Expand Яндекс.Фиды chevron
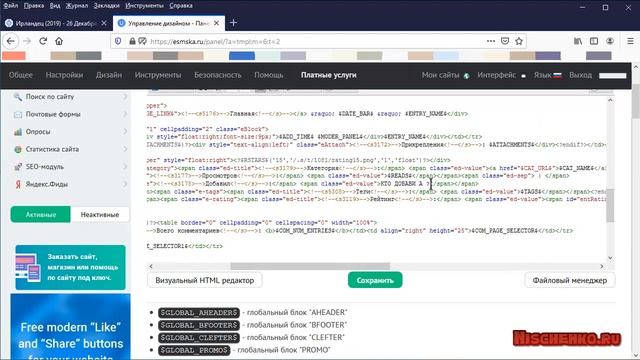 125,184
